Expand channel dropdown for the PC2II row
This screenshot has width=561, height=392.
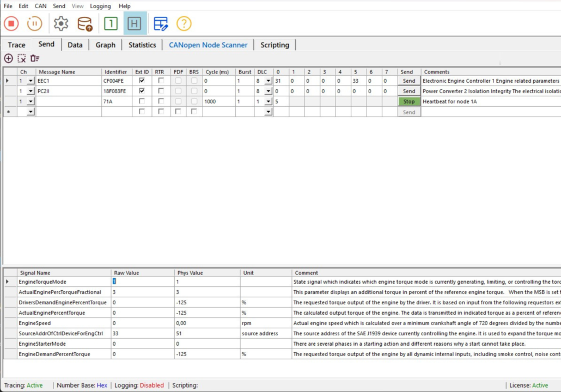coord(31,91)
